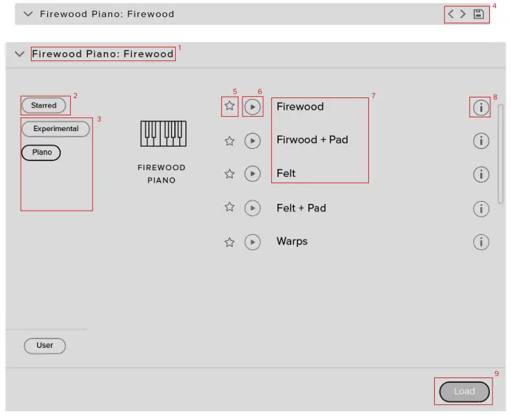This screenshot has height=420, width=511.
Task: Toggle the star on Warps preset
Action: 230,242
